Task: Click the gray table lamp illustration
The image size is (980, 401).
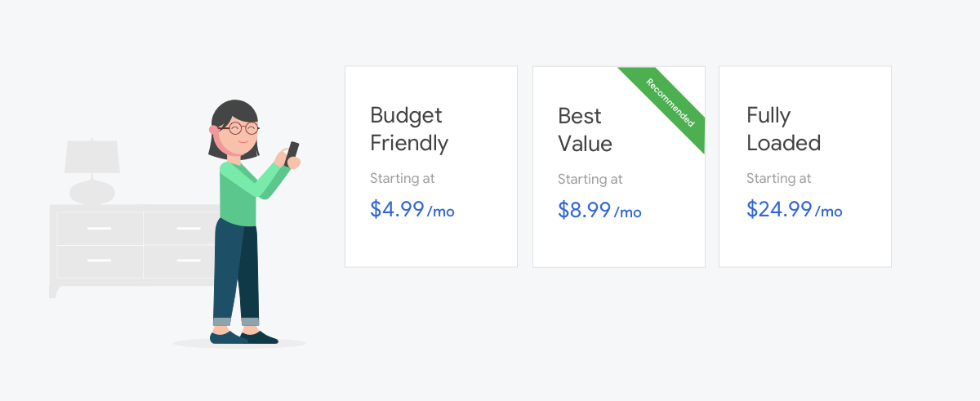Action: click(92, 172)
